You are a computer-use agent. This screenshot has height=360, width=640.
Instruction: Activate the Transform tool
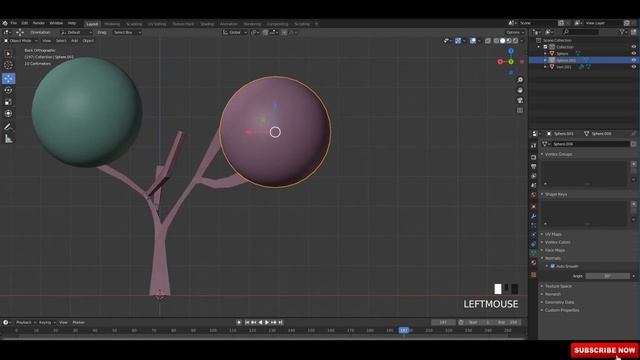(8, 113)
